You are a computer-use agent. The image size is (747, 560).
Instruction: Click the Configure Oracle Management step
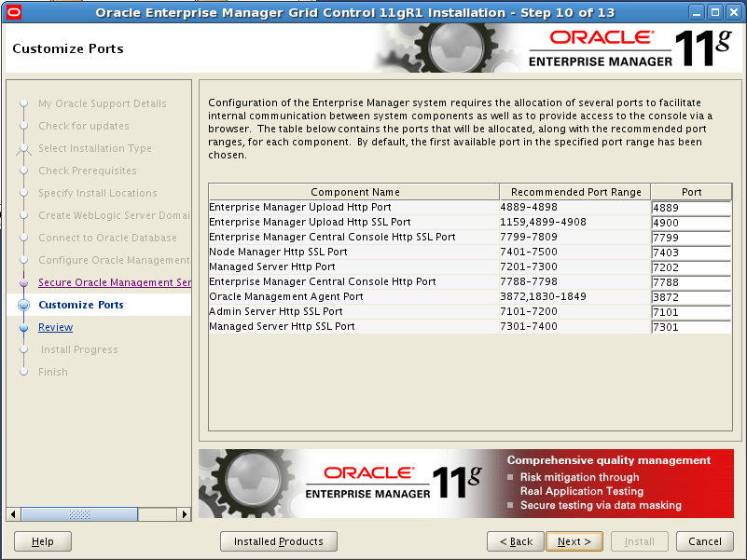[114, 260]
